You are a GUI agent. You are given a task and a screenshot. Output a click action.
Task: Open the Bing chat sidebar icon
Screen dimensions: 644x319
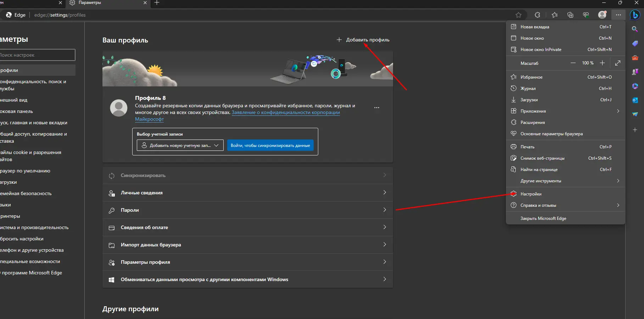(635, 15)
